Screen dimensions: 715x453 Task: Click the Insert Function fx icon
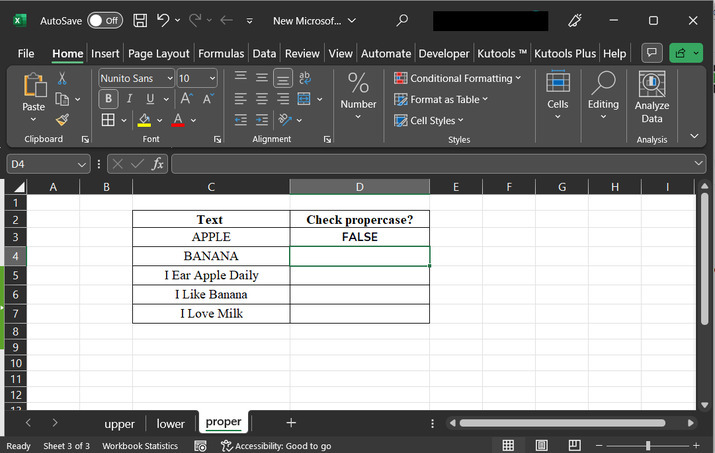158,164
